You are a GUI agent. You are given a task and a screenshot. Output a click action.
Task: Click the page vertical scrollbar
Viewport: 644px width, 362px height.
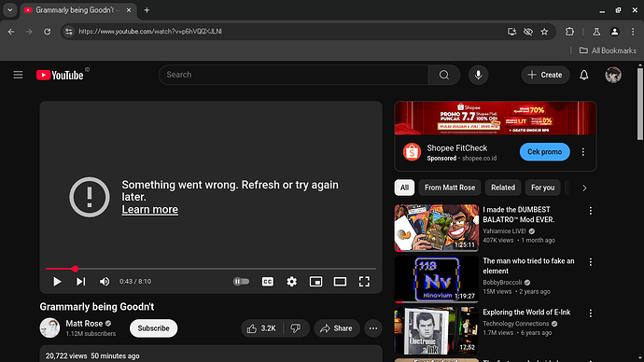(640, 104)
